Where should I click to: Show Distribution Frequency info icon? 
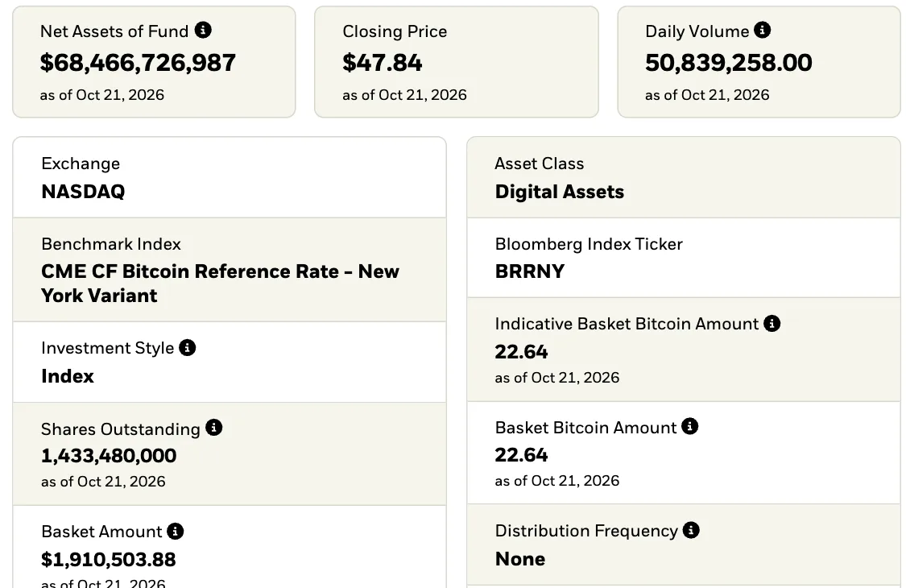point(691,530)
